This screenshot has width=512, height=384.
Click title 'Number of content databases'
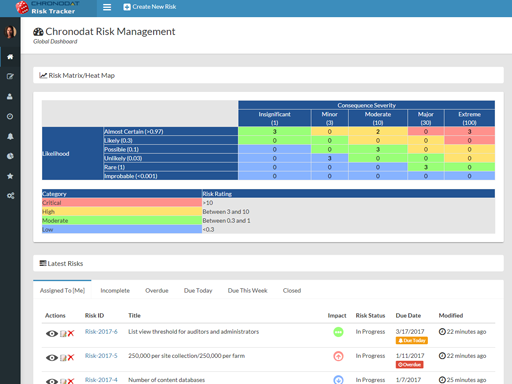click(166, 380)
